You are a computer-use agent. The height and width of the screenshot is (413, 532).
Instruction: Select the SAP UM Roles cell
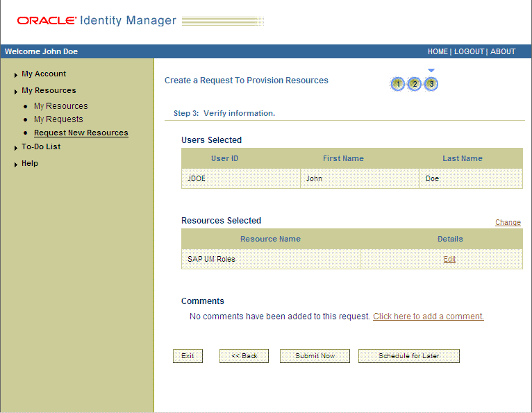click(271, 259)
